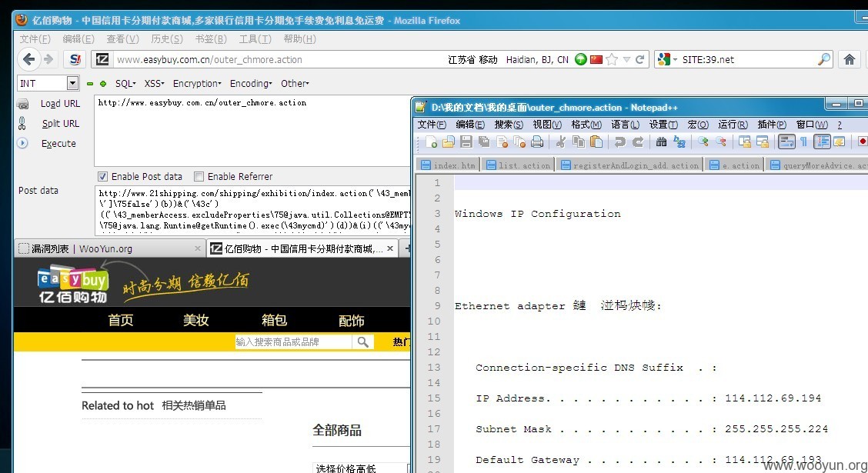Viewport: 868px width, 473px height.
Task: Click the S! toolbar icon in Firefox
Action: [75, 59]
